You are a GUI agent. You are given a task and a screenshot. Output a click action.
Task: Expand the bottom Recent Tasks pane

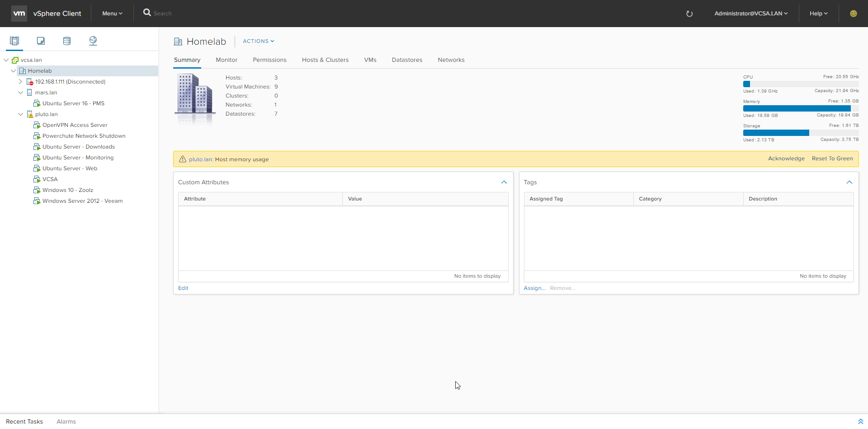[860, 421]
